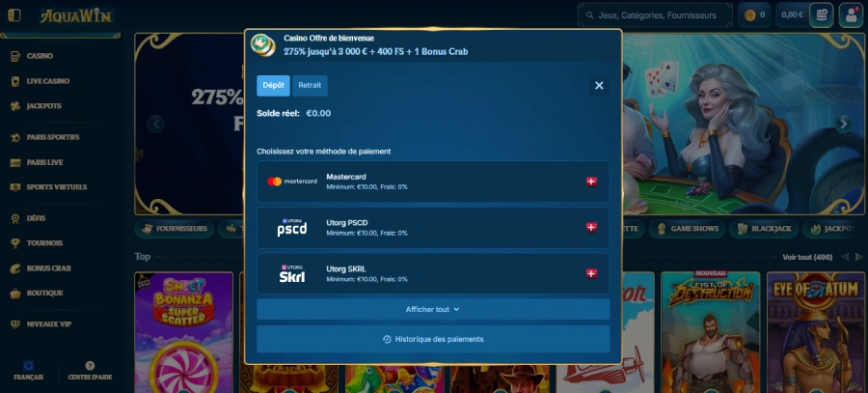Choose Mastercard payment method

pos(432,182)
